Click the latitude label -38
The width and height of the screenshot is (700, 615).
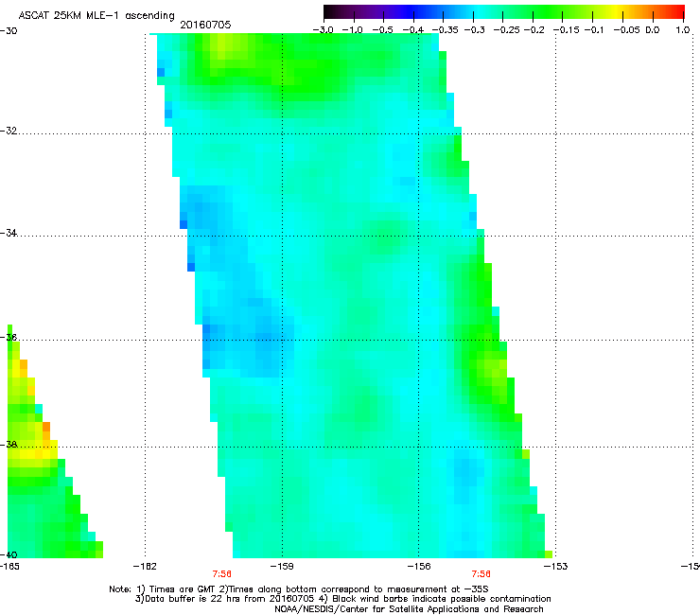point(9,445)
